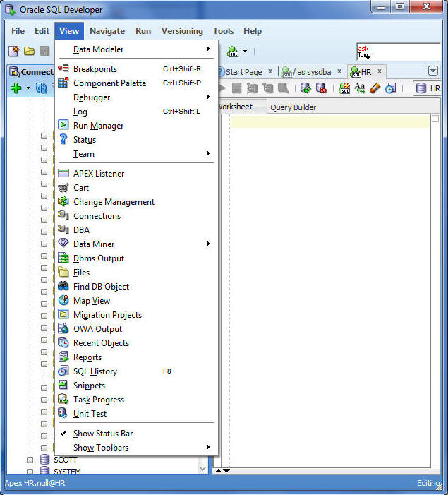Expand the SCOTT connection tree node
The height and width of the screenshot is (495, 448).
30,460
